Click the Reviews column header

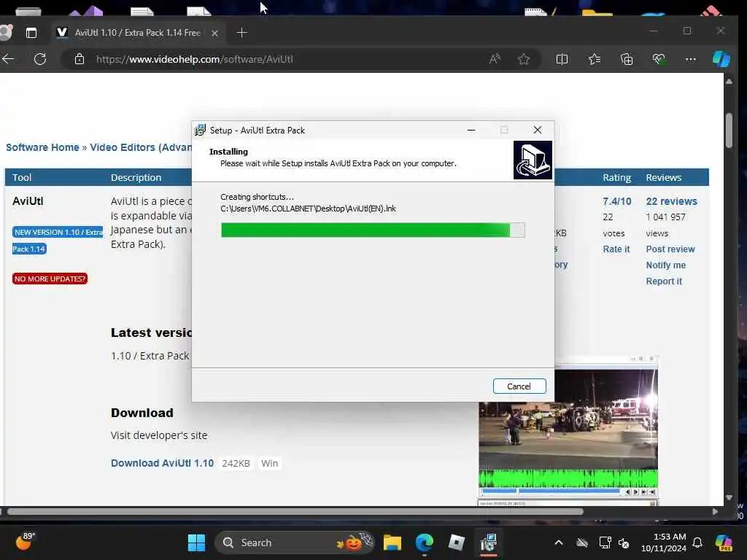click(663, 177)
